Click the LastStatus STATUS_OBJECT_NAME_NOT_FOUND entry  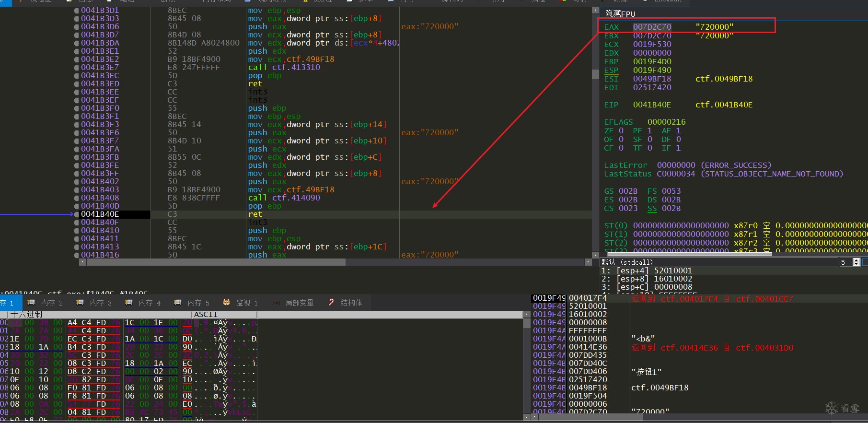[x=772, y=174]
